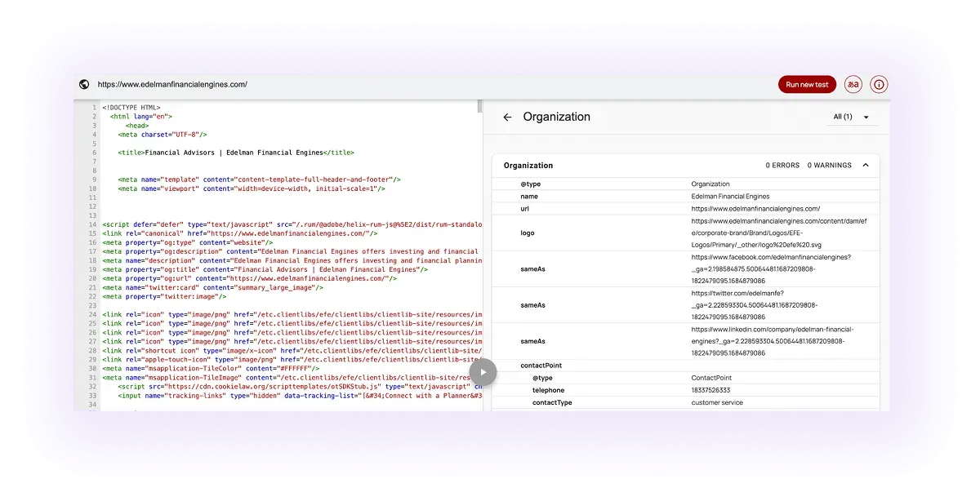Open the language selector icon
The image size is (980, 501).
[x=853, y=84]
